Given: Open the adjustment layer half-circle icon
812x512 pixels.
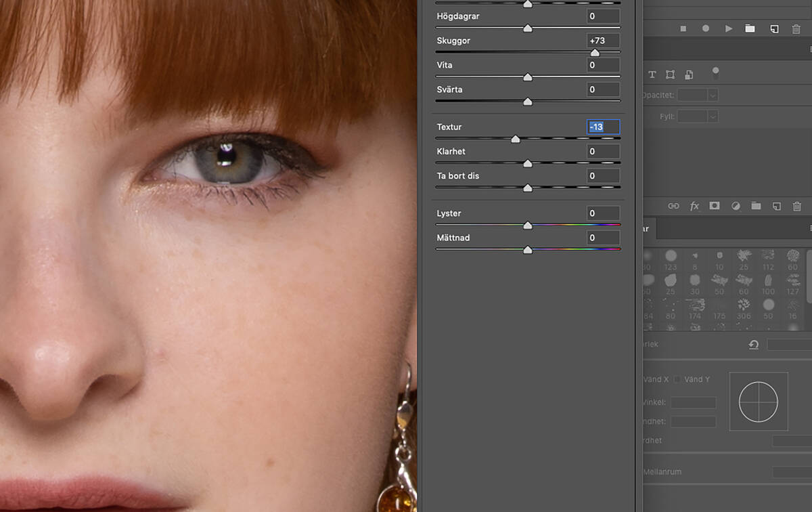Looking at the screenshot, I should click(x=737, y=206).
